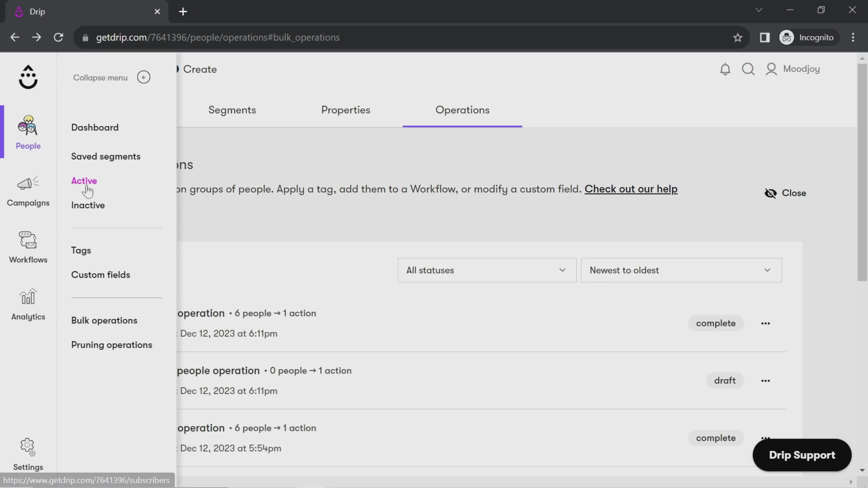Click the date Dec 12, 2023 at 5:54pm
This screenshot has height=488, width=868.
[x=231, y=449]
